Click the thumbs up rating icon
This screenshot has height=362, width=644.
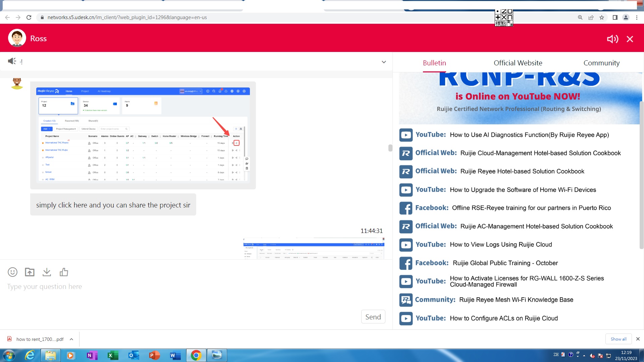point(64,272)
